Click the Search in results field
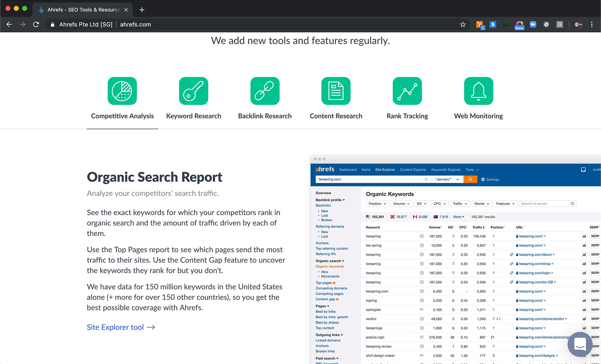Screen dimensions: 601x364 click(x=544, y=204)
